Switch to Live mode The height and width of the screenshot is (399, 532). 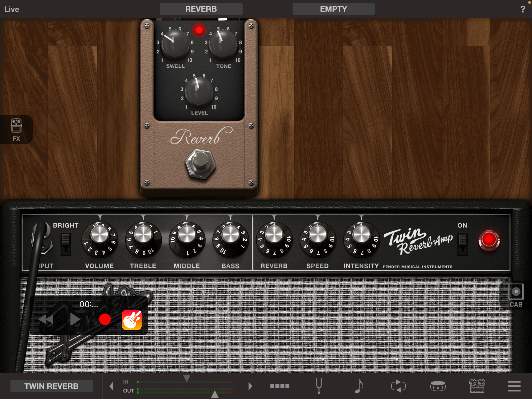click(12, 9)
